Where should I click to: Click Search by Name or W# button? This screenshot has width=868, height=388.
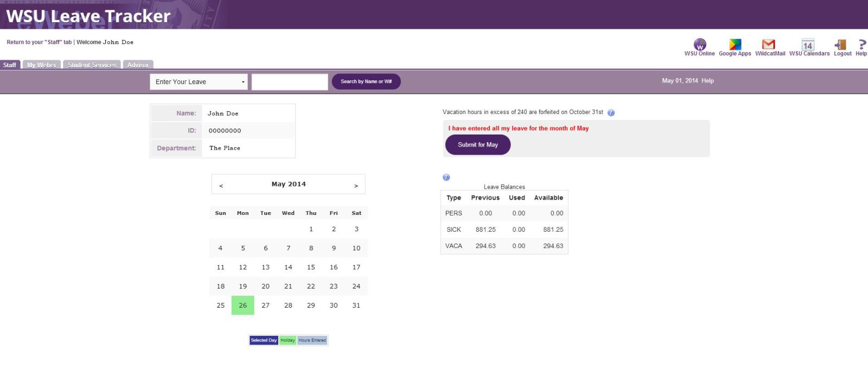click(x=366, y=81)
